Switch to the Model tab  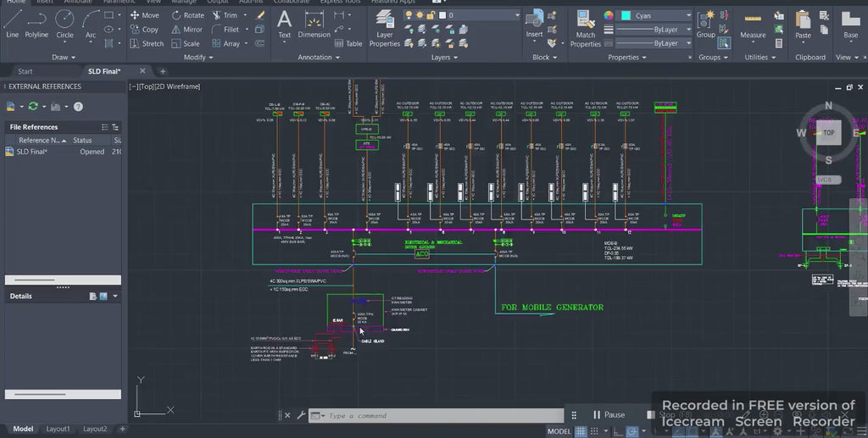coord(23,430)
